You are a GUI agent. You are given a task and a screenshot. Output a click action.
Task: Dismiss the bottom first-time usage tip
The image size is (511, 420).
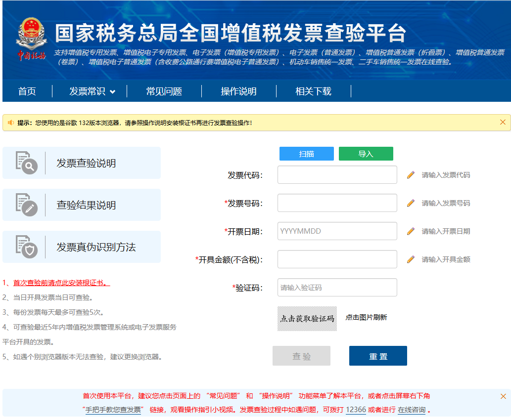click(503, 396)
